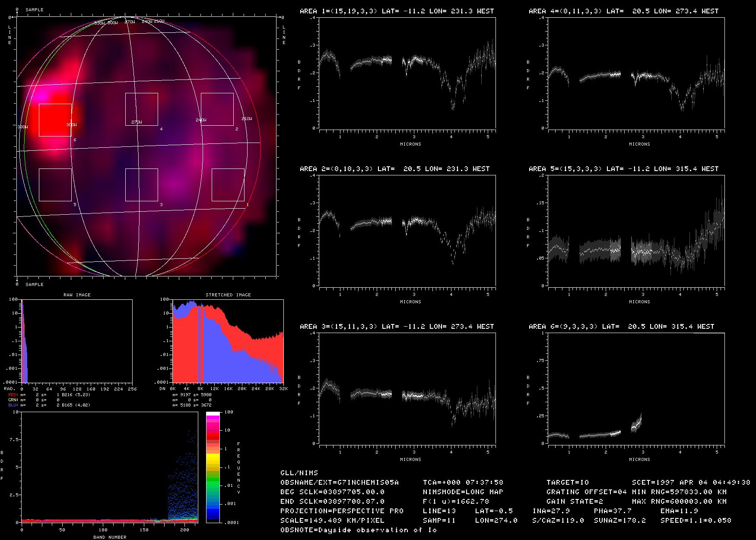Click the NIMSMODE=LONG MAP text

(463, 492)
